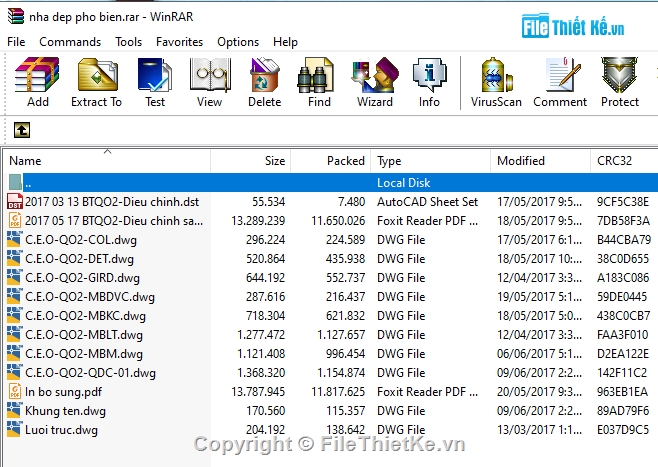Screen dimensions: 658x467
Task: Sort by the Modified column header
Action: coord(540,161)
